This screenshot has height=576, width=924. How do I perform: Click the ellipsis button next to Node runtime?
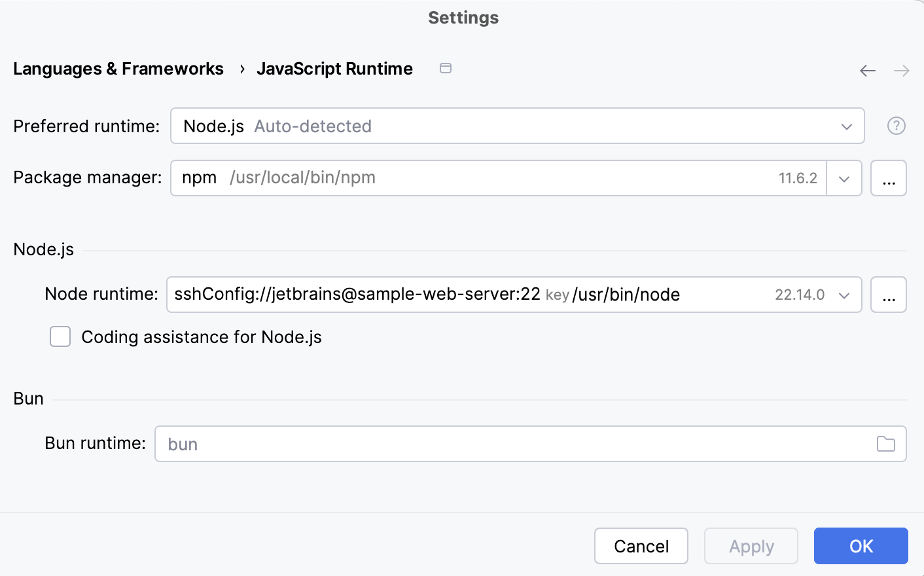889,295
